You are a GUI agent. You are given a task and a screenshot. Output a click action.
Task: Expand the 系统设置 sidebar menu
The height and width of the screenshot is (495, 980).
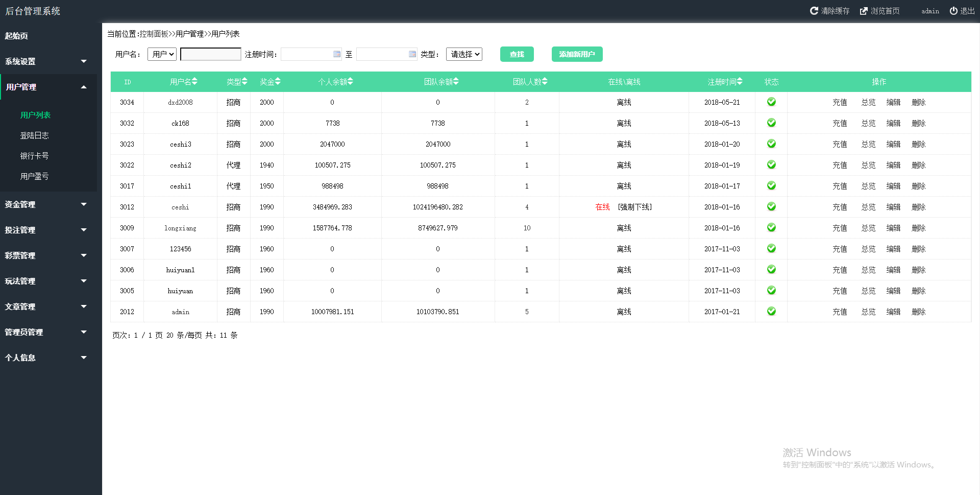(46, 61)
